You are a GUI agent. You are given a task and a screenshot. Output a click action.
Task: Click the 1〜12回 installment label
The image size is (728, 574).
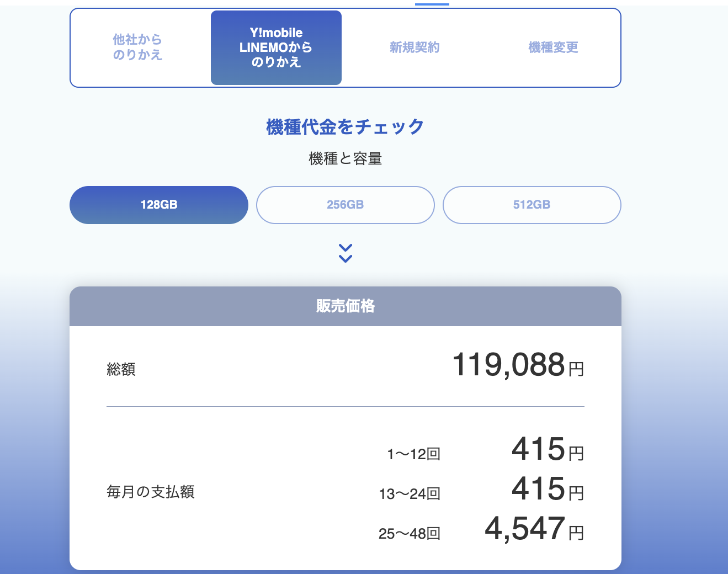(413, 454)
